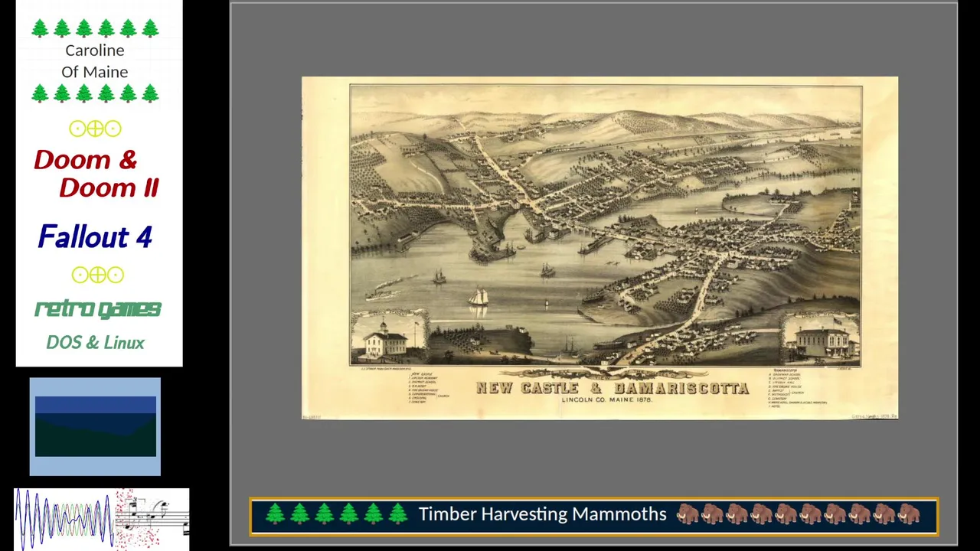Click the "NEW CASTLE & DAMARISCOTTA" map title
Viewport: 980px width, 551px height.
[x=612, y=388]
